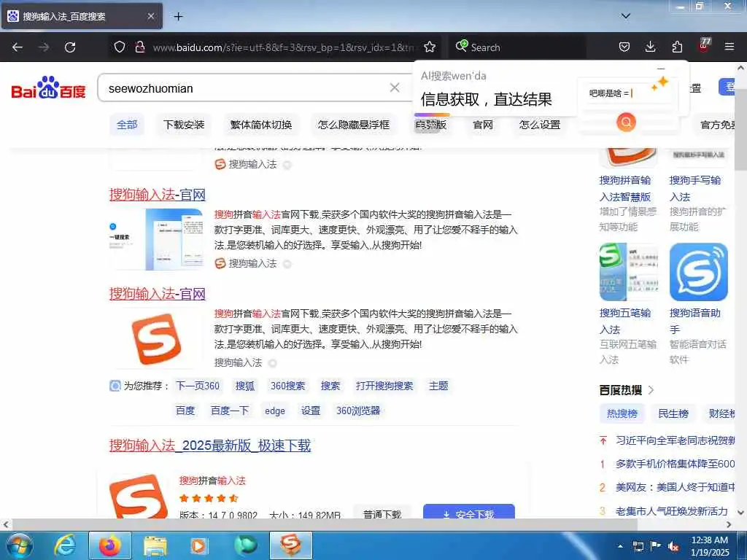This screenshot has height=560, width=747.
Task: Open the Pocket save icon
Action: pos(624,47)
